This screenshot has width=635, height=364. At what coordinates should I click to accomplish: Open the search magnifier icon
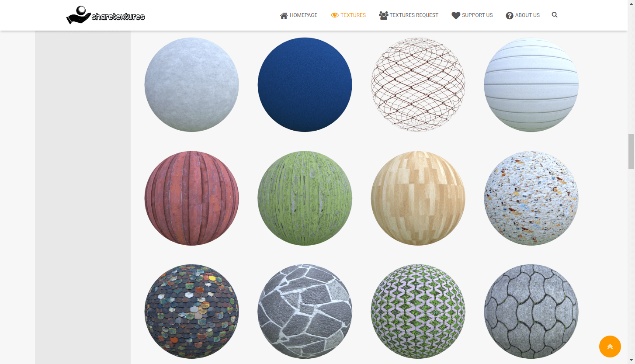click(555, 15)
